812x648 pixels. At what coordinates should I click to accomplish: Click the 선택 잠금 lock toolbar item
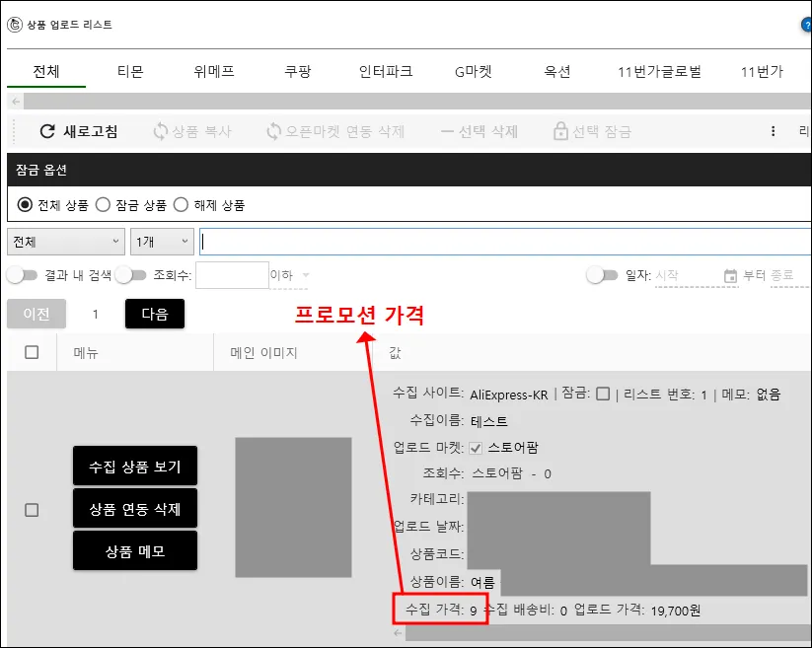[x=592, y=131]
